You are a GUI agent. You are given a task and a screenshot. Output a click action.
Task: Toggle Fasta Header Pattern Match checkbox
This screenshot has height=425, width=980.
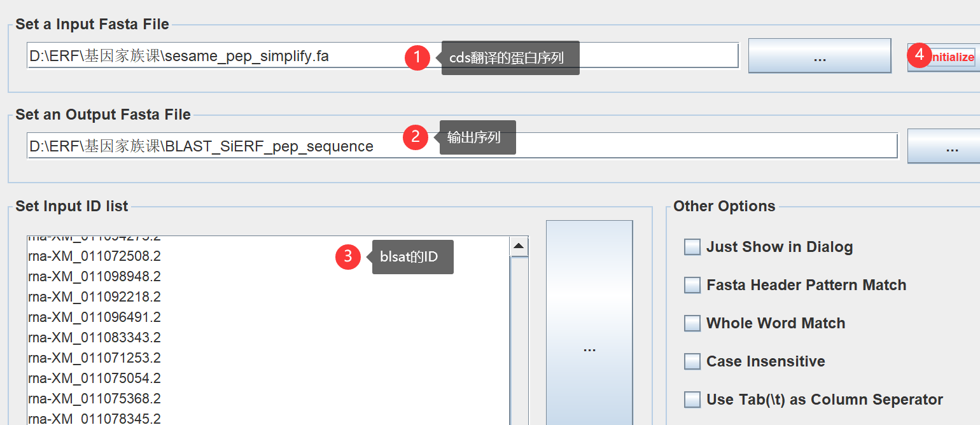click(x=692, y=285)
